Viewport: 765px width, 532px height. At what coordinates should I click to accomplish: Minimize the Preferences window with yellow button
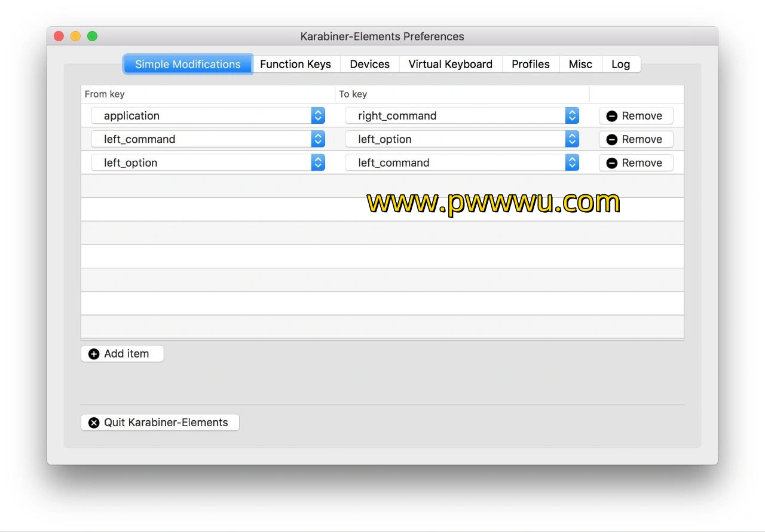tap(75, 36)
